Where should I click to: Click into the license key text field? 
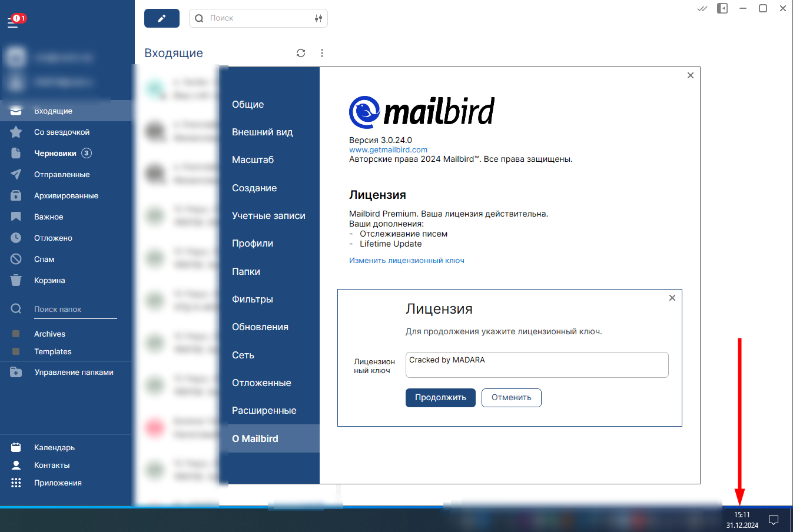pos(537,365)
